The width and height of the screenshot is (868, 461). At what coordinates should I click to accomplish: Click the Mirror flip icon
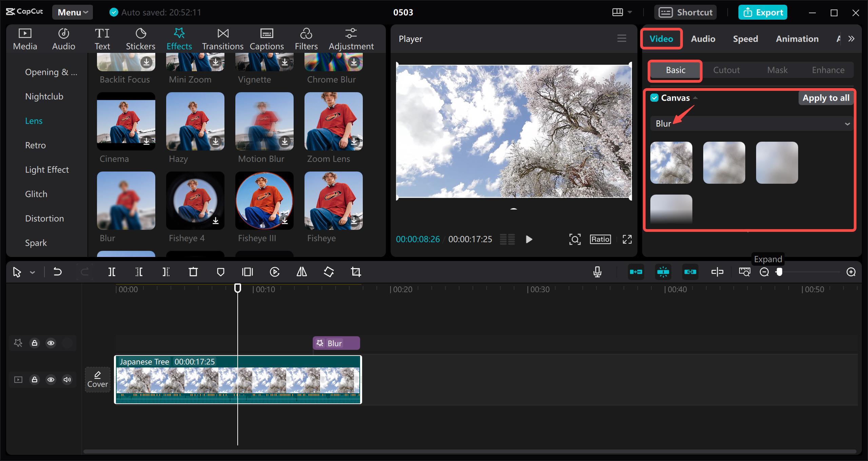click(x=301, y=272)
